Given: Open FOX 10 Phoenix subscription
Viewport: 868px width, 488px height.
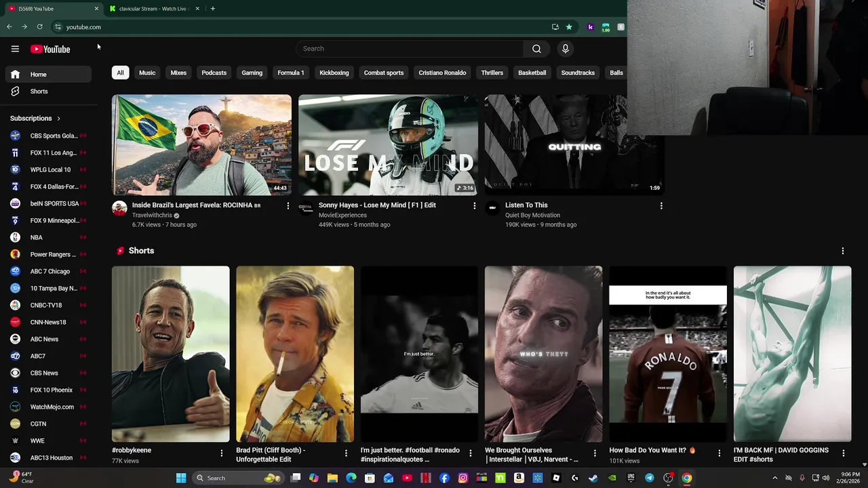Looking at the screenshot, I should [47, 390].
